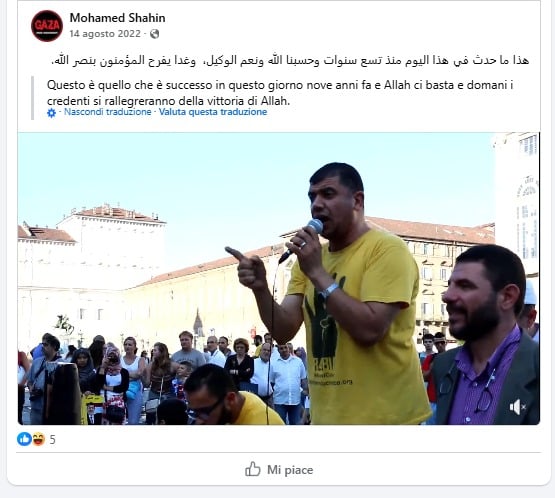Open Mohamed Shahin's profile name link
Screen dimensions: 555x498
pos(117,18)
